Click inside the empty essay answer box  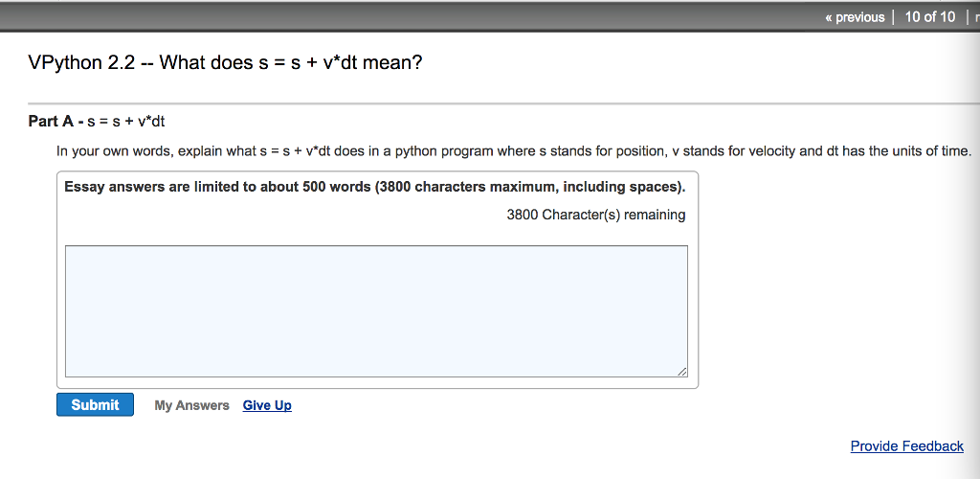tap(376, 310)
